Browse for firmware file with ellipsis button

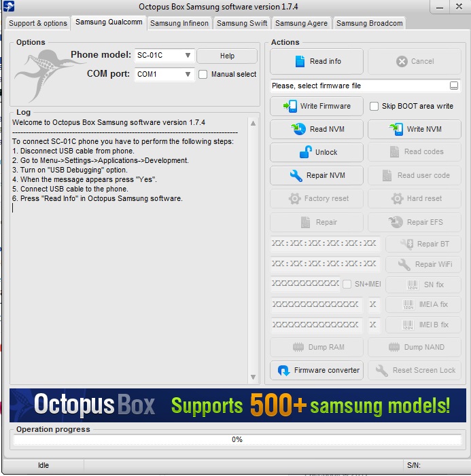[x=454, y=86]
